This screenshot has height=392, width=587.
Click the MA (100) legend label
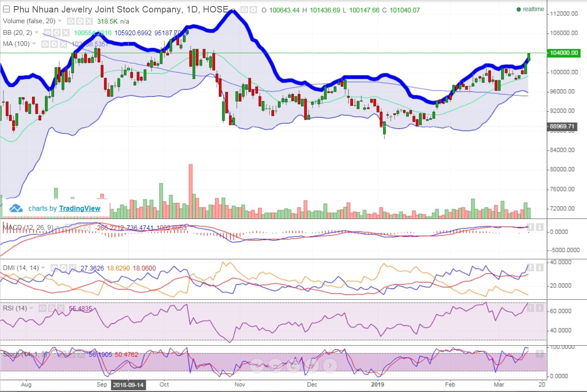coord(16,44)
